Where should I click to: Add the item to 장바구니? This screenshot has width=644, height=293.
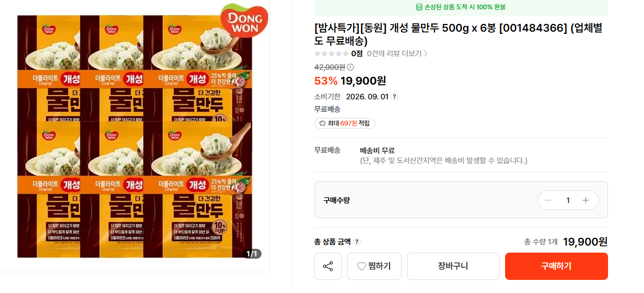453,266
